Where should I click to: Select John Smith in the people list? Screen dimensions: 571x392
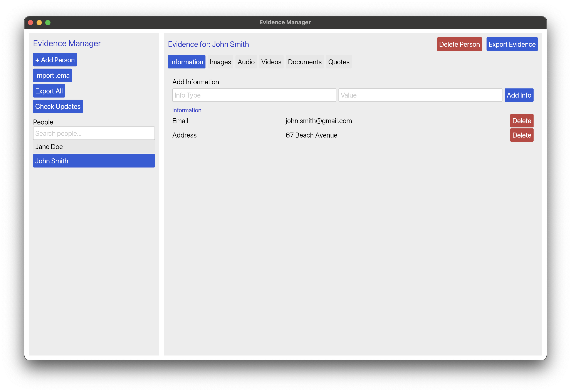coord(94,161)
